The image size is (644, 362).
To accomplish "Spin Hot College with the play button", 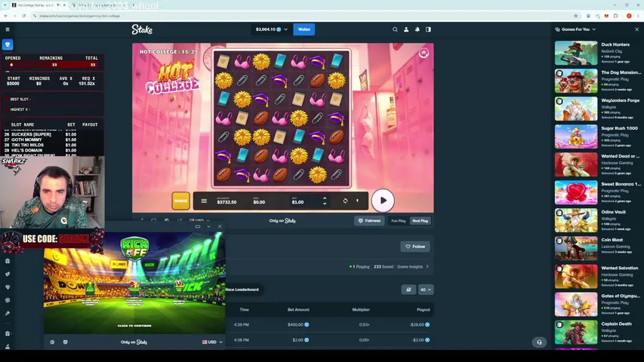I will coord(383,201).
